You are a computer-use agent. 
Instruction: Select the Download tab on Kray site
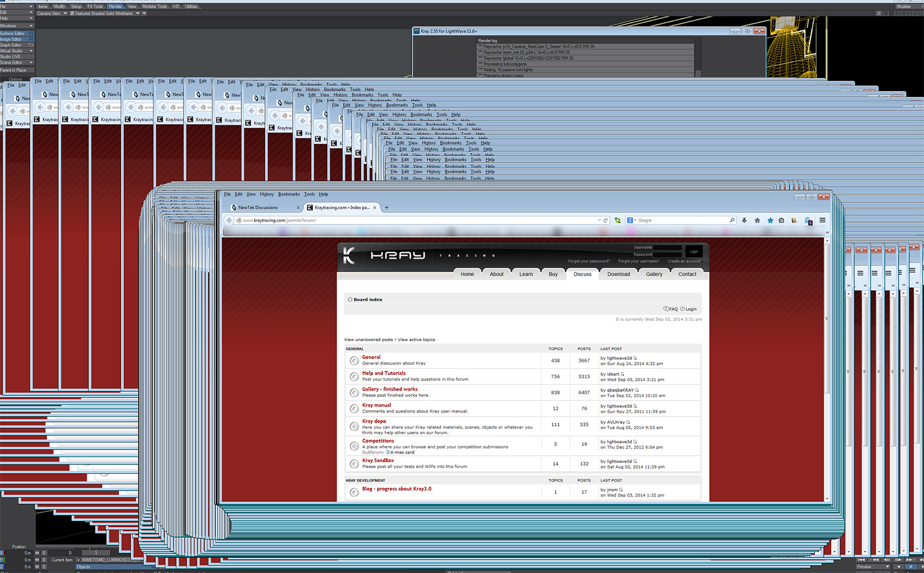[619, 275]
